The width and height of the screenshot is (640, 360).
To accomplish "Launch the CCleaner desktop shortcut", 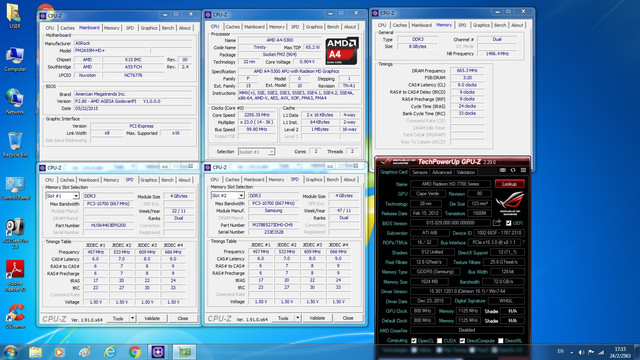I will point(15,316).
